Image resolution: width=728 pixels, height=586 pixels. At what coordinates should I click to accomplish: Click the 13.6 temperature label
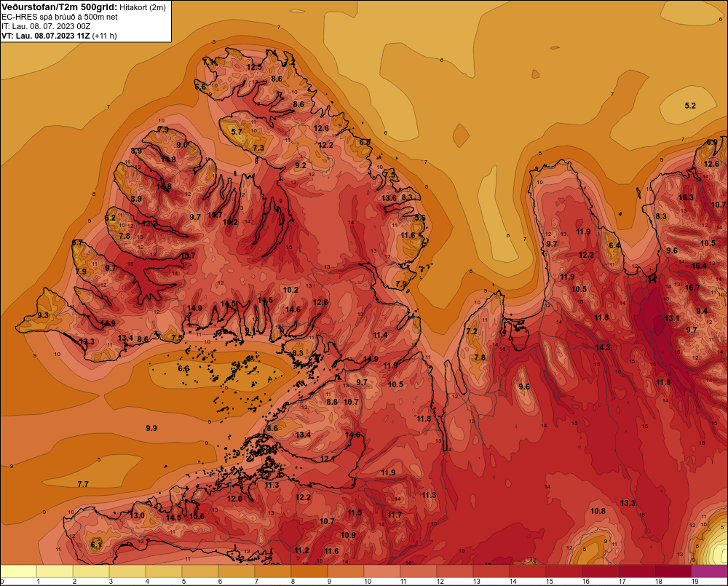[x=389, y=198]
